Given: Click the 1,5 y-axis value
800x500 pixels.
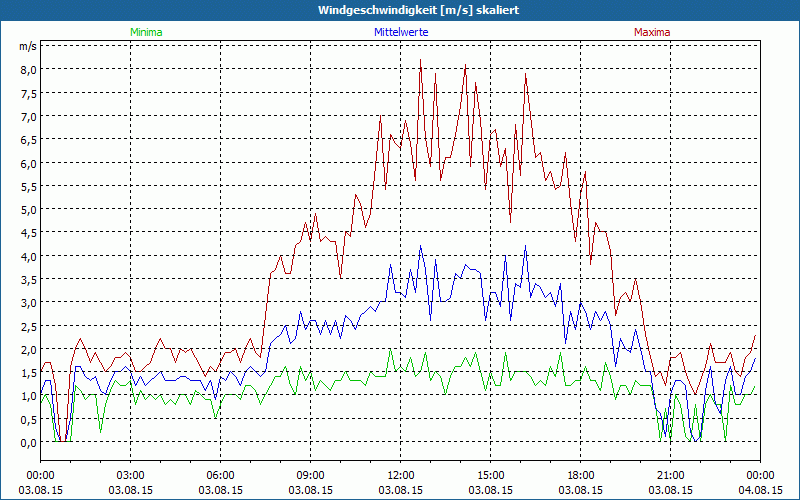Looking at the screenshot, I should point(29,373).
